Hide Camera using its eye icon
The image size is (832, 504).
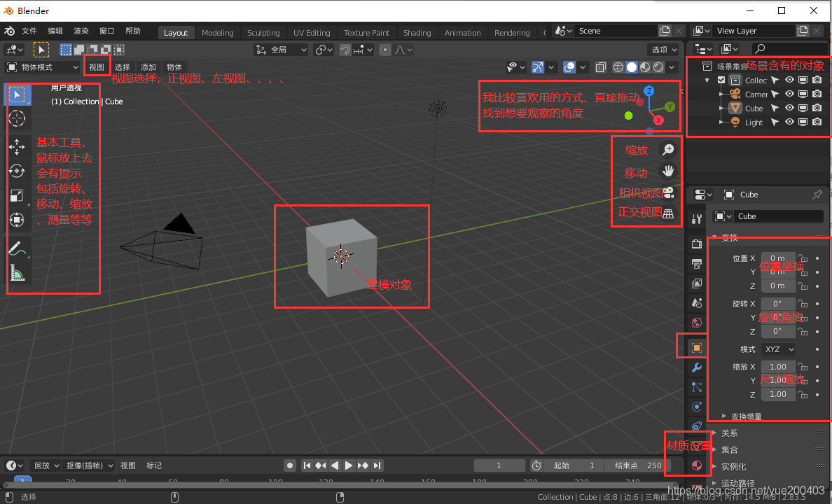pyautogui.click(x=789, y=94)
